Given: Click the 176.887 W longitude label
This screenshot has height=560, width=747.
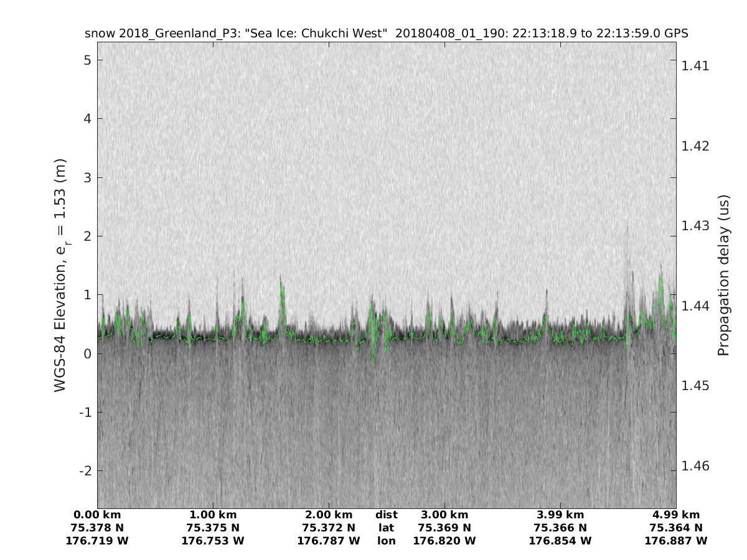Looking at the screenshot, I should [x=676, y=541].
